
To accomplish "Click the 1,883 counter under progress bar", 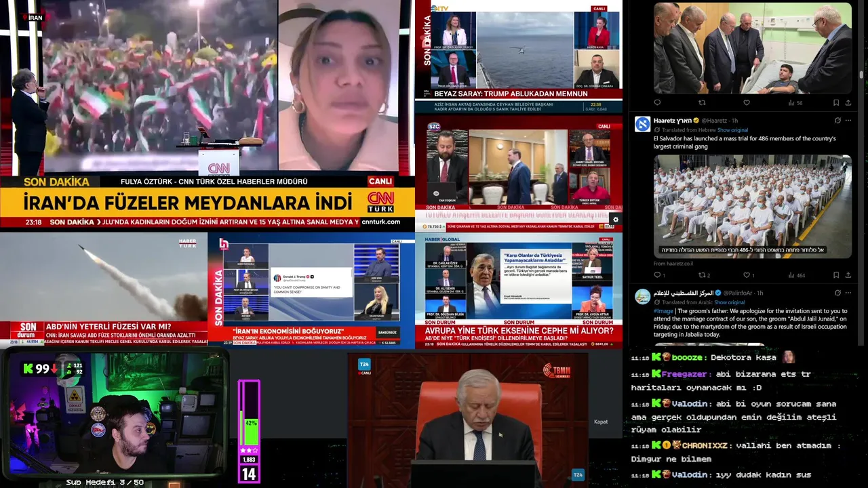I will [x=249, y=460].
